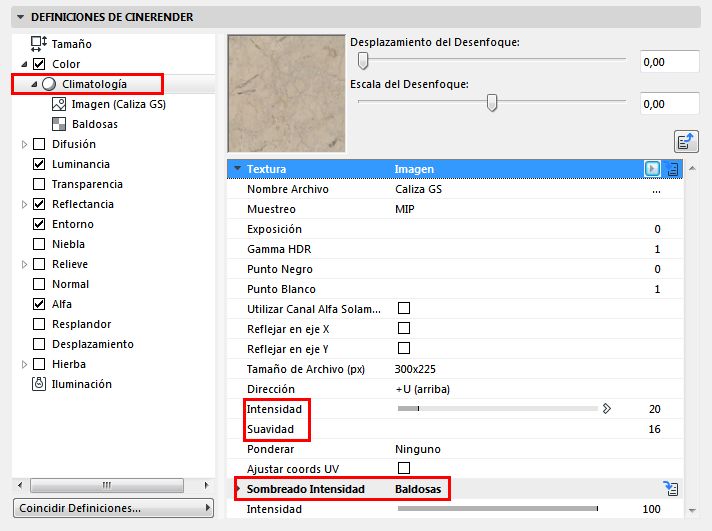Click the Gamma HDR value 1
The width and height of the screenshot is (712, 531).
point(657,249)
